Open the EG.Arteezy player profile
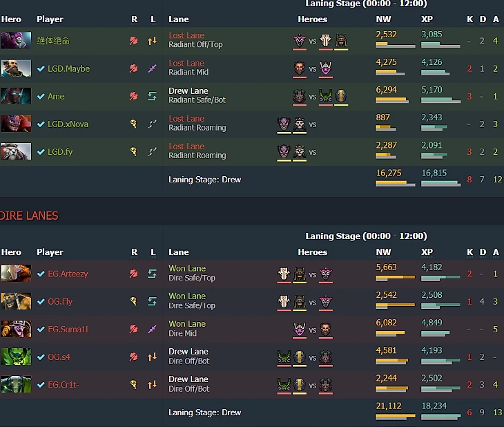The height and width of the screenshot is (427, 504). tap(68, 274)
